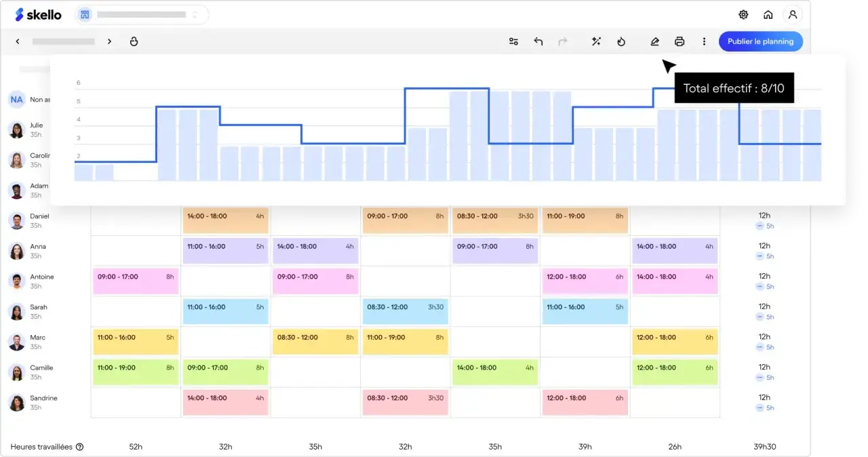868x457 pixels.
Task: Select the eraser tool
Action: (x=654, y=41)
